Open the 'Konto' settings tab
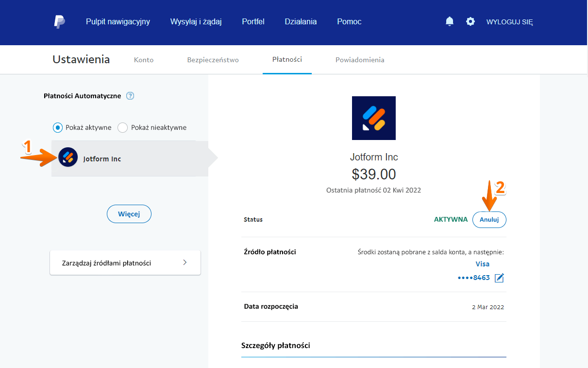 tap(144, 60)
